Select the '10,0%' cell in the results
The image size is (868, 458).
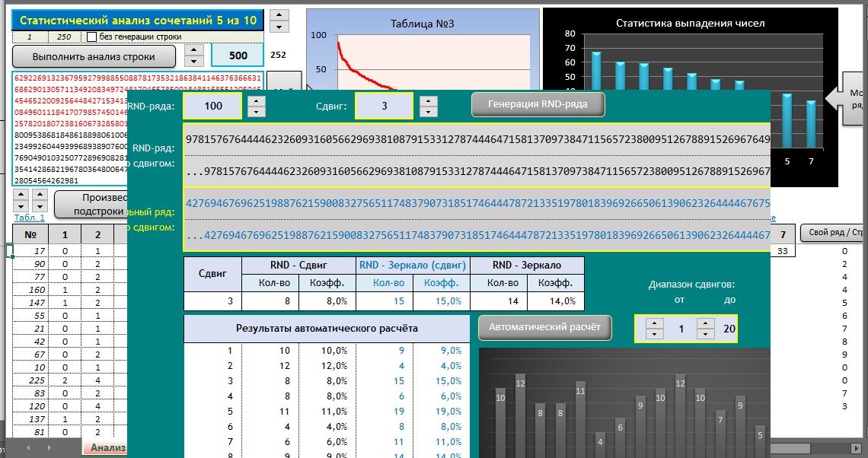coord(327,351)
